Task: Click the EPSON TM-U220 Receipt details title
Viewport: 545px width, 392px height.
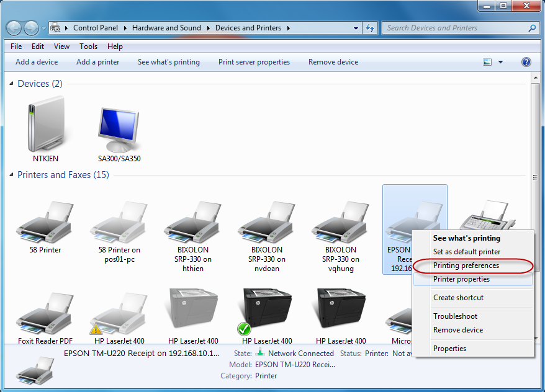Action: [142, 354]
